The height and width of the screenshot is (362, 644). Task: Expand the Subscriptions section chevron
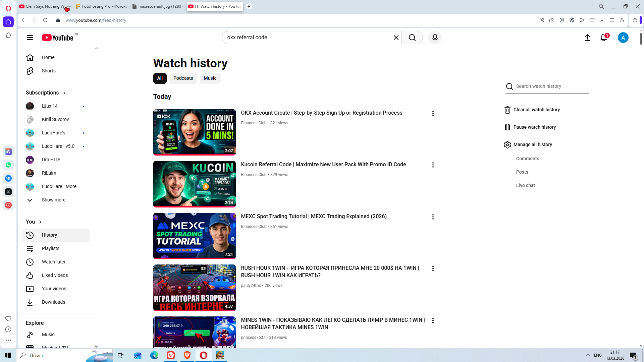(x=64, y=93)
